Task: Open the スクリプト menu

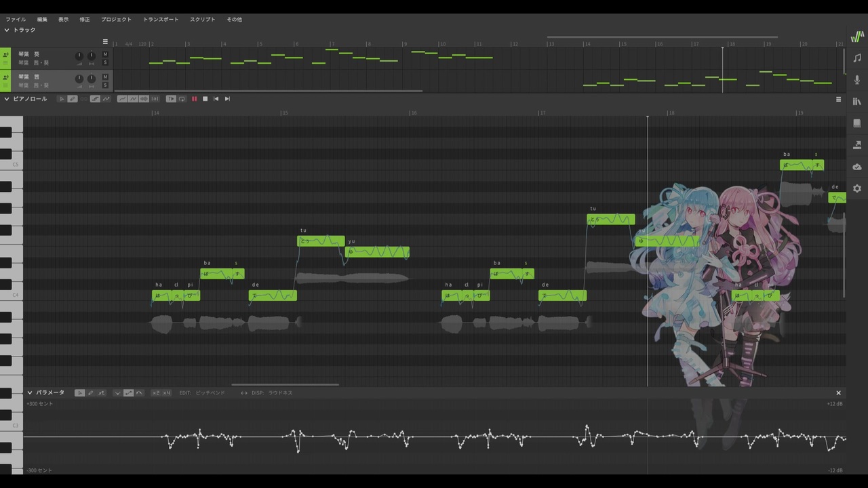Action: pos(203,20)
